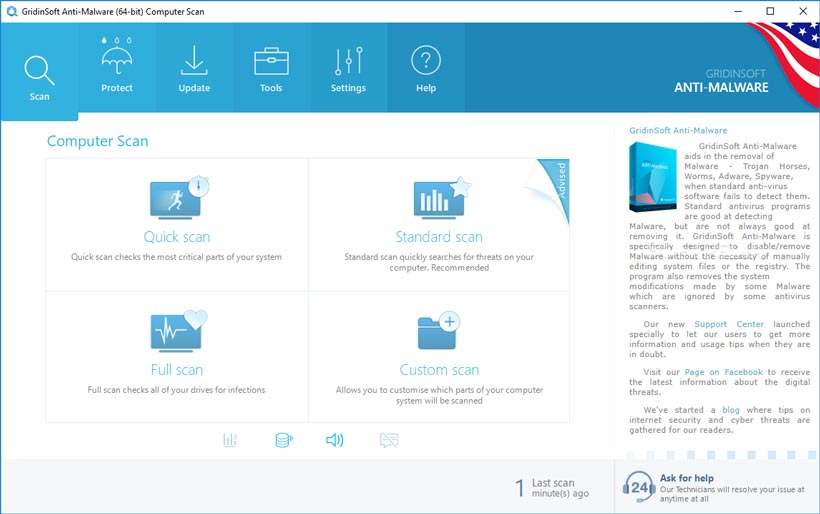The height and width of the screenshot is (514, 820).
Task: Click the Custom scan description text
Action: 439,395
